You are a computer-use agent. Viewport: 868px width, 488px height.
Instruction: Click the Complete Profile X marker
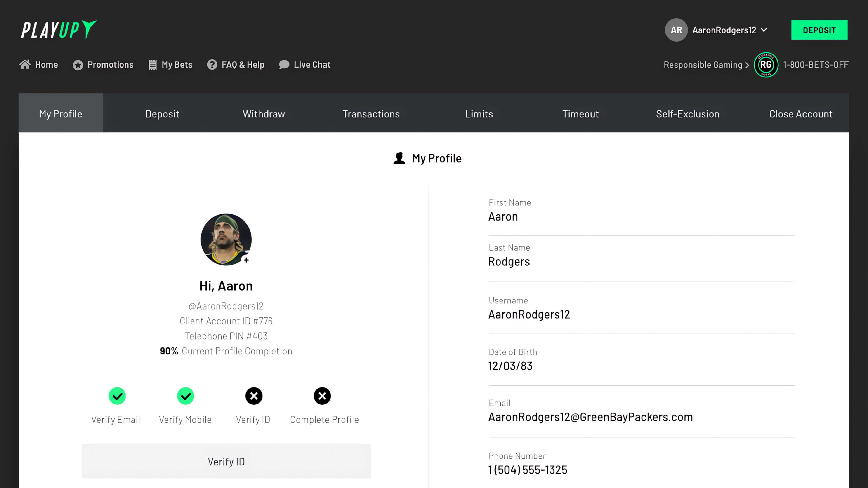point(322,396)
